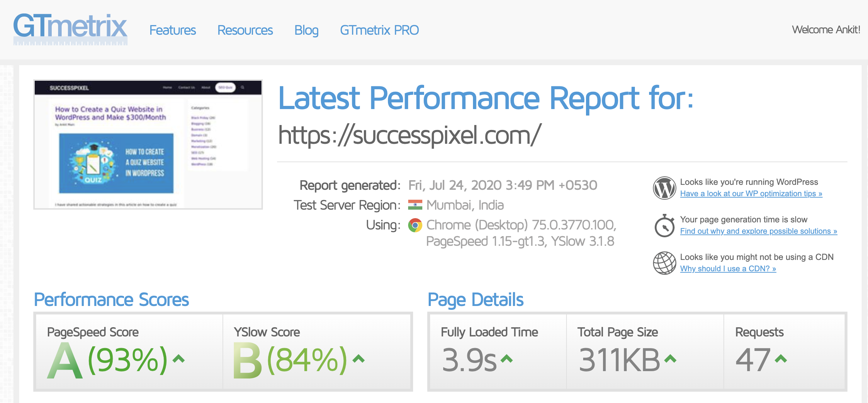Click the Chrome browser icon
This screenshot has height=403, width=868.
point(415,225)
